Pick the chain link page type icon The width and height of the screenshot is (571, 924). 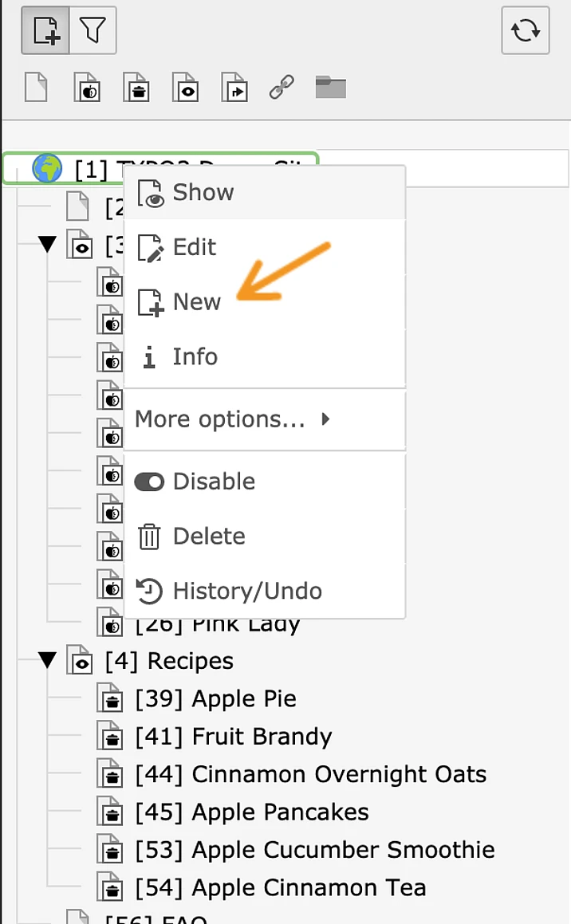(x=282, y=88)
